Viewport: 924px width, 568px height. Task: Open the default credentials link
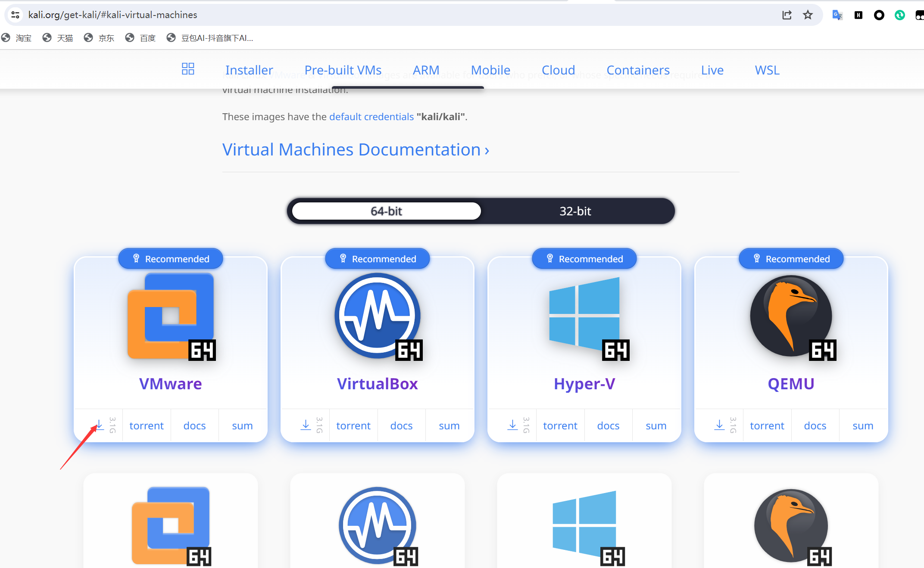[371, 117]
